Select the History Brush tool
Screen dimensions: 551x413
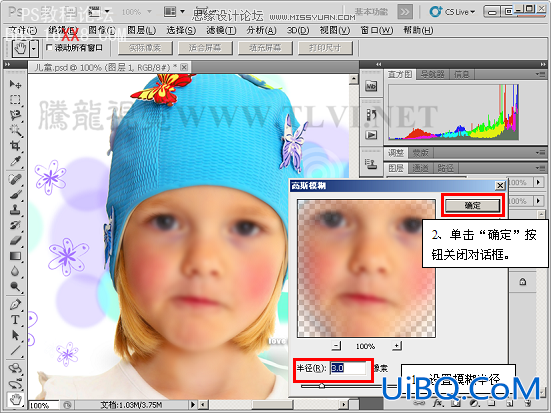pos(15,225)
